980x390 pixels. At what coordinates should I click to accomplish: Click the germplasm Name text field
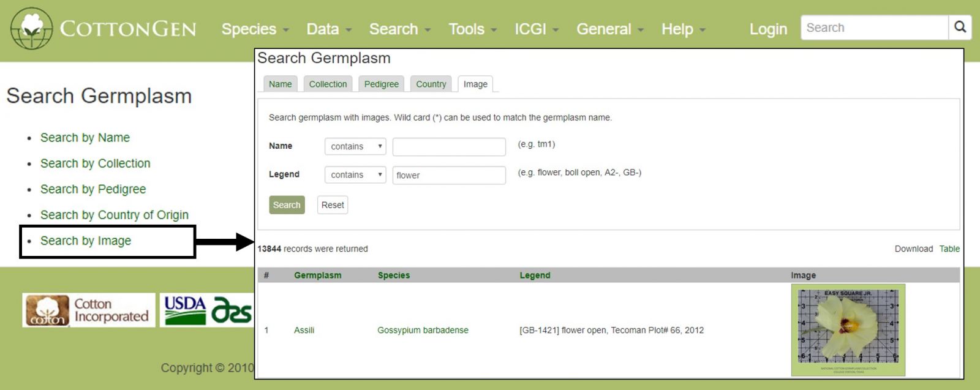(449, 146)
